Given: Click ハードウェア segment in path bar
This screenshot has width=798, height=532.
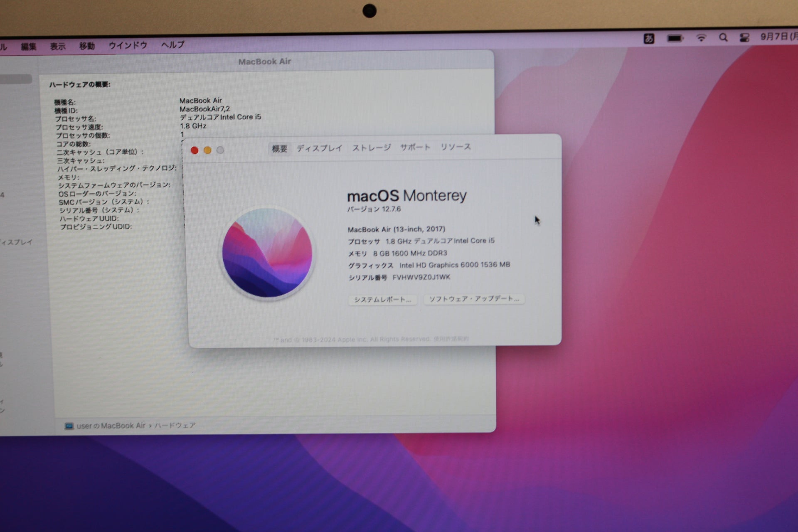Looking at the screenshot, I should 175,425.
